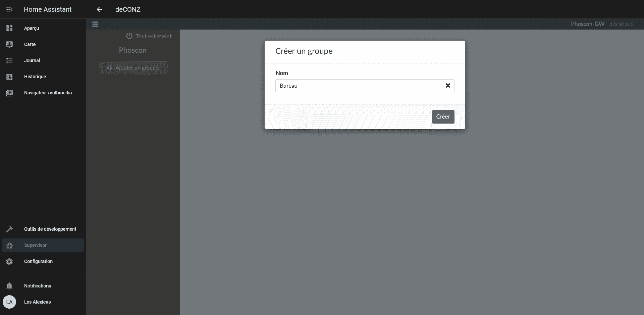Click the Créer button

point(443,117)
